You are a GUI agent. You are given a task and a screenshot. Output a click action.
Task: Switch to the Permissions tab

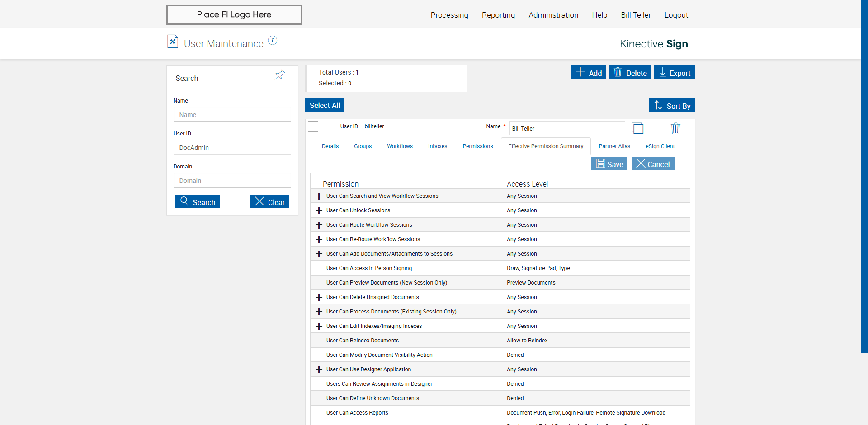click(477, 146)
